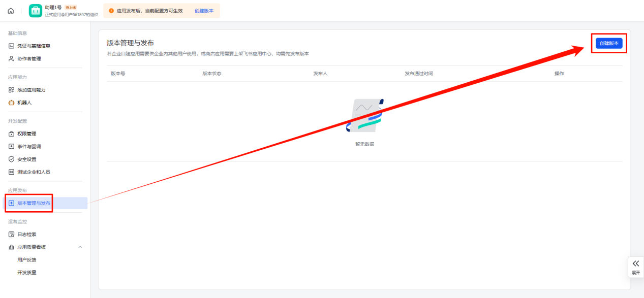Click the 助理1号 green app icon

click(x=36, y=11)
